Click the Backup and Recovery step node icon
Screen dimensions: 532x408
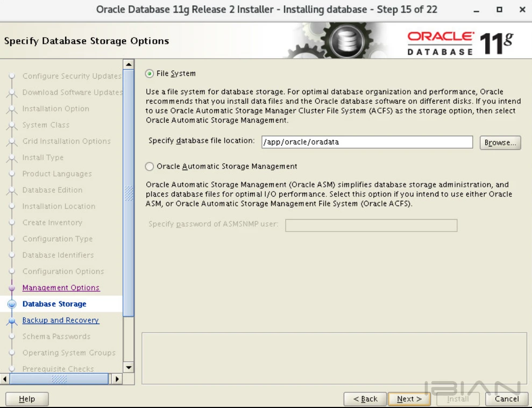12,320
